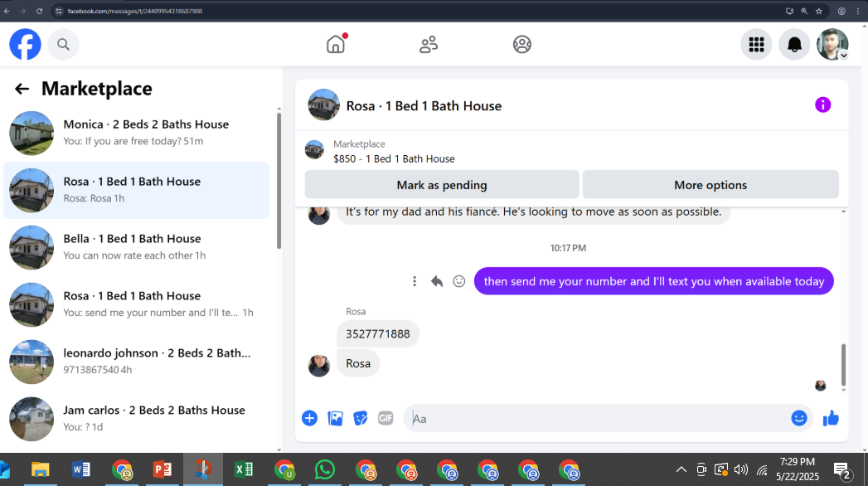Open the Friends icon in top navigation
Image resolution: width=868 pixels, height=486 pixels.
[429, 44]
